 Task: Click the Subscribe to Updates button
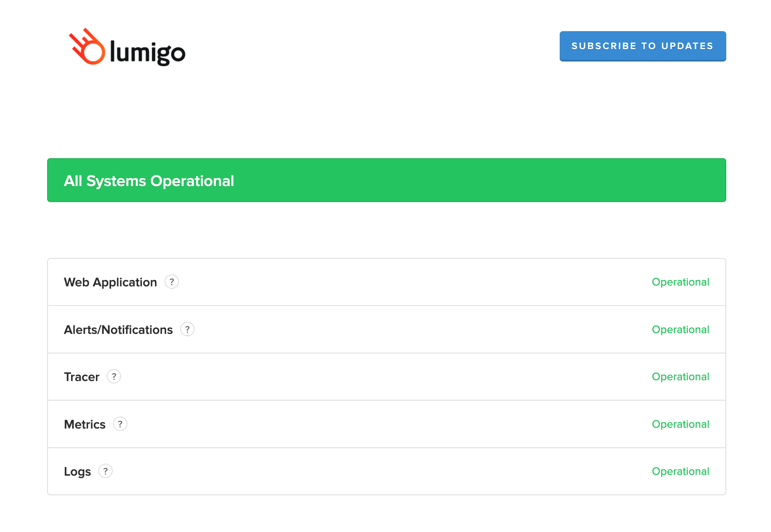click(642, 46)
